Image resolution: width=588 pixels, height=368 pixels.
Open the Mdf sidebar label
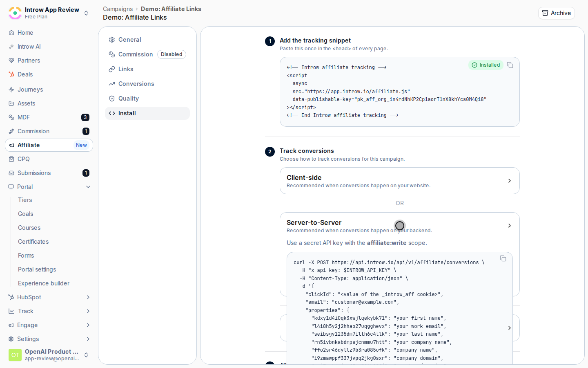pyautogui.click(x=24, y=117)
